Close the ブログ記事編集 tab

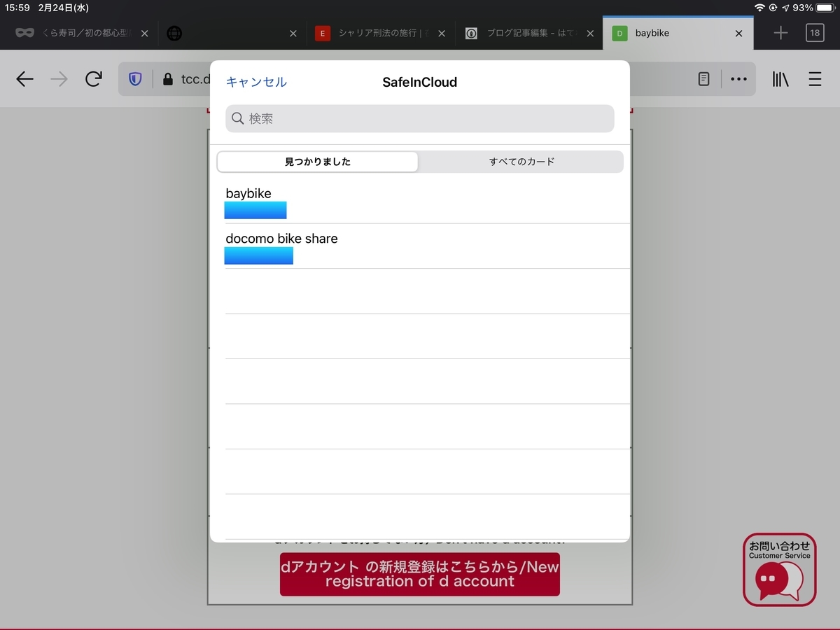point(590,33)
